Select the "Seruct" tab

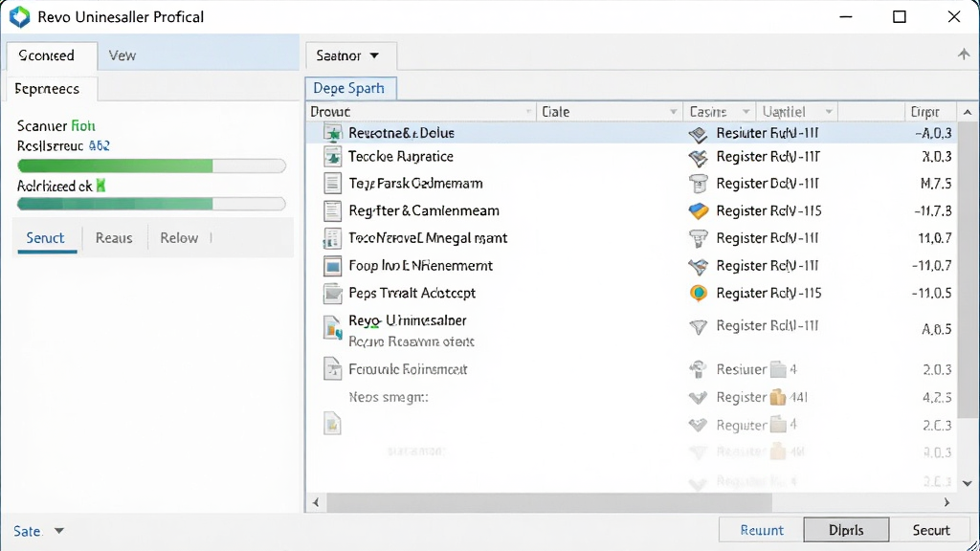pos(46,238)
